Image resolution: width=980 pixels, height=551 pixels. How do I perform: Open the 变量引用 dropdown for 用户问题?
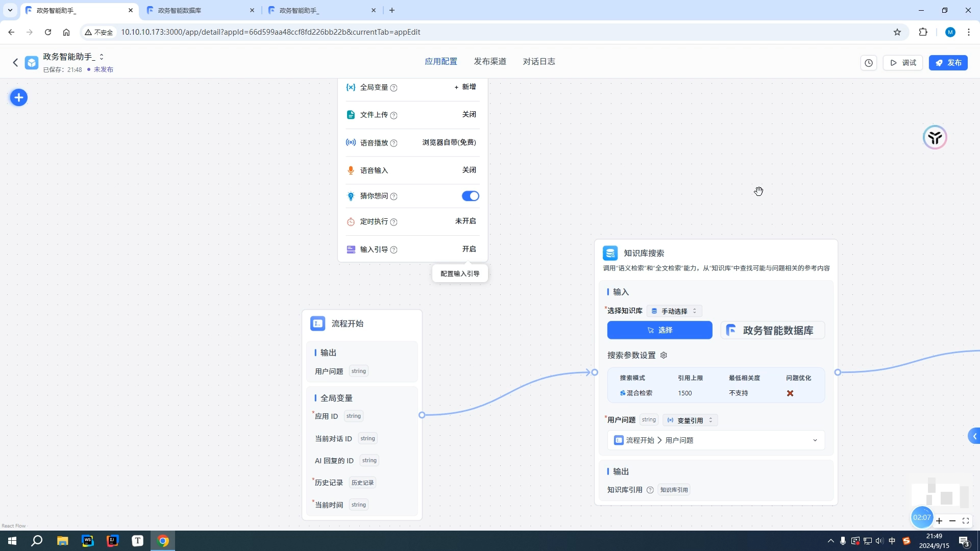(x=690, y=420)
